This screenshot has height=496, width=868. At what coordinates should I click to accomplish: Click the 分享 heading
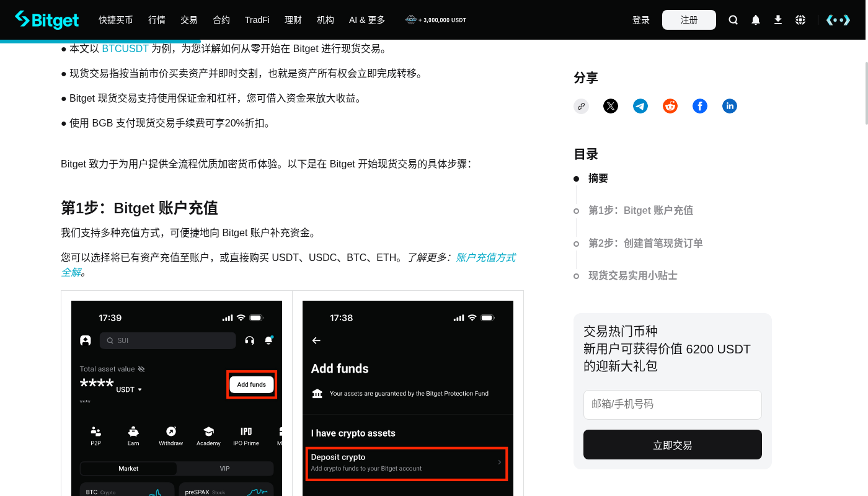(x=586, y=77)
